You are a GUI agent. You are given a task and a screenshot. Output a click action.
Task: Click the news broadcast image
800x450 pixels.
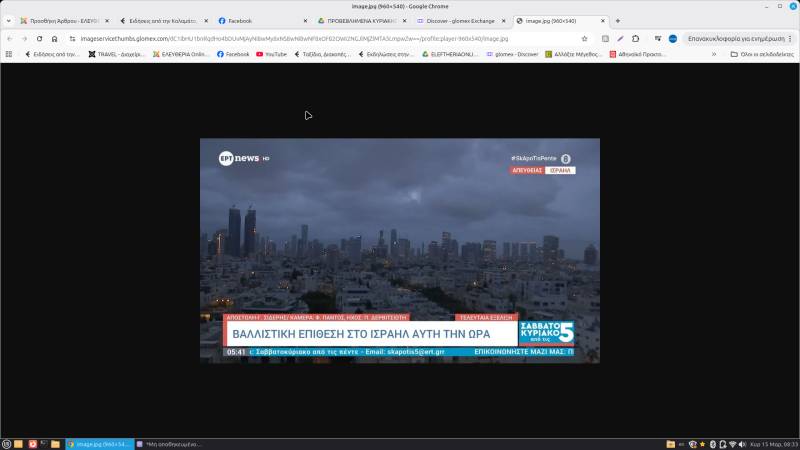(x=400, y=250)
